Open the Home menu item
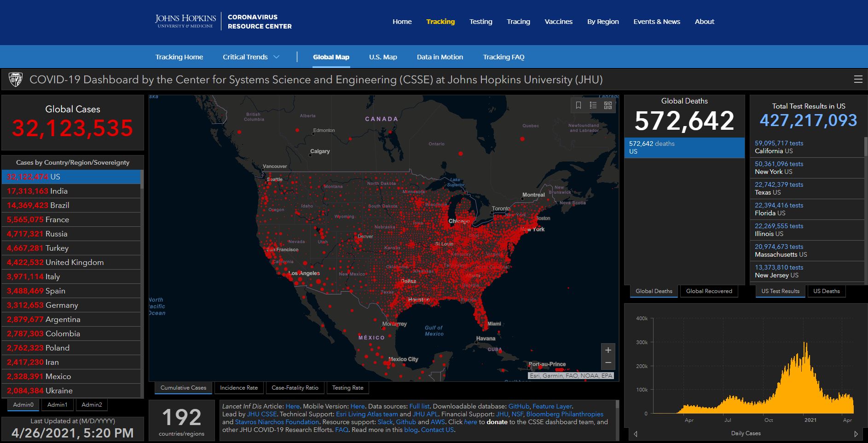 pyautogui.click(x=402, y=22)
